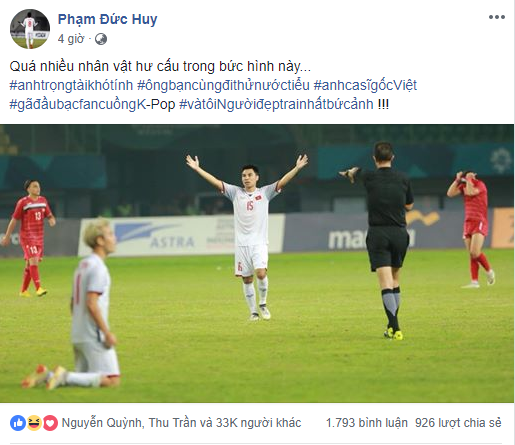
Task: View the 926 lượt chia sẻ shares
Action: pyautogui.click(x=458, y=423)
